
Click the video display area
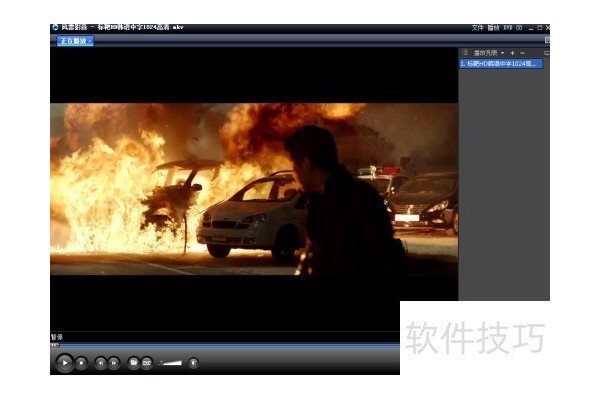[254, 189]
